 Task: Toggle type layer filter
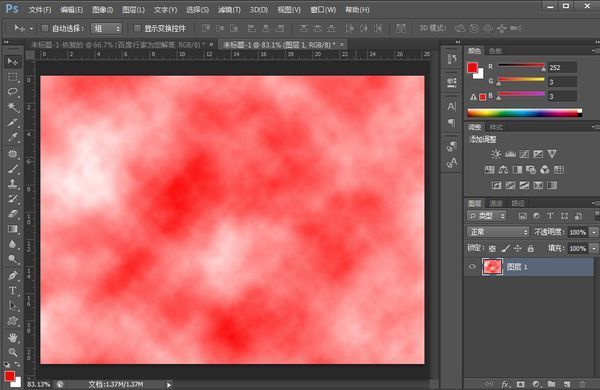[550, 216]
